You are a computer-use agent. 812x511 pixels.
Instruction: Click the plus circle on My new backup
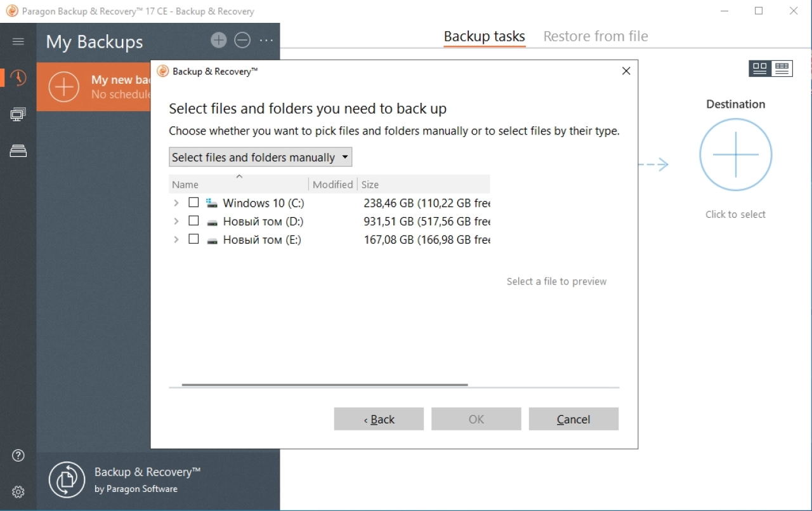tap(64, 87)
